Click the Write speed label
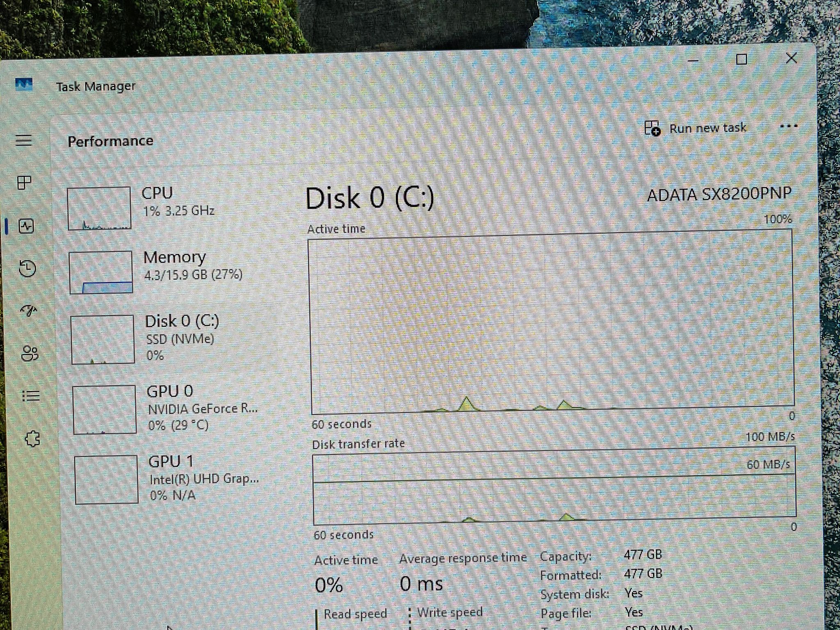Image resolution: width=840 pixels, height=630 pixels. (x=450, y=612)
